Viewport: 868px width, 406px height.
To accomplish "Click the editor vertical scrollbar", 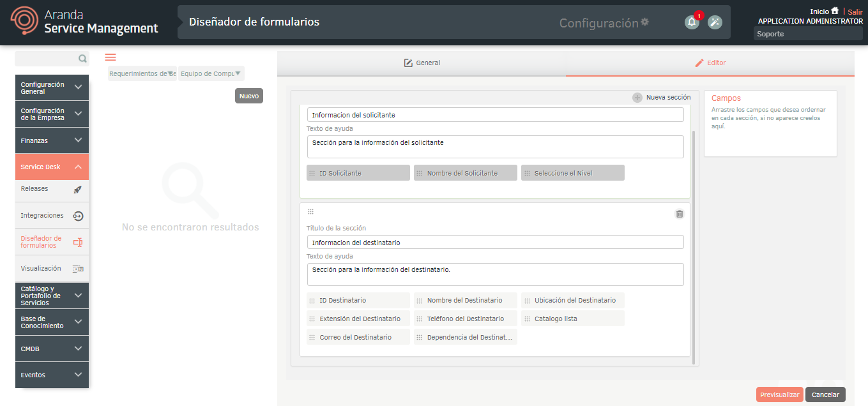I will [x=694, y=248].
